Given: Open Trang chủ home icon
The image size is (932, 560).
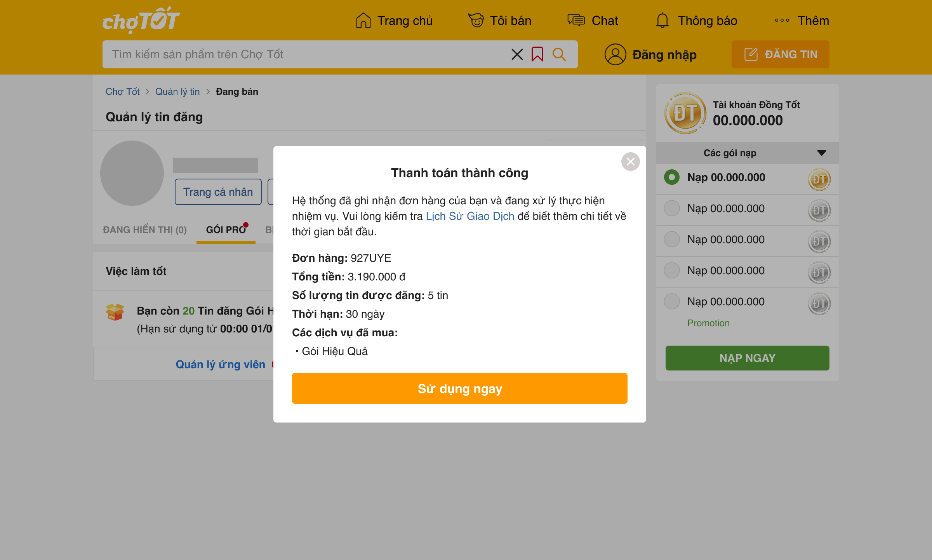Looking at the screenshot, I should coord(363,21).
